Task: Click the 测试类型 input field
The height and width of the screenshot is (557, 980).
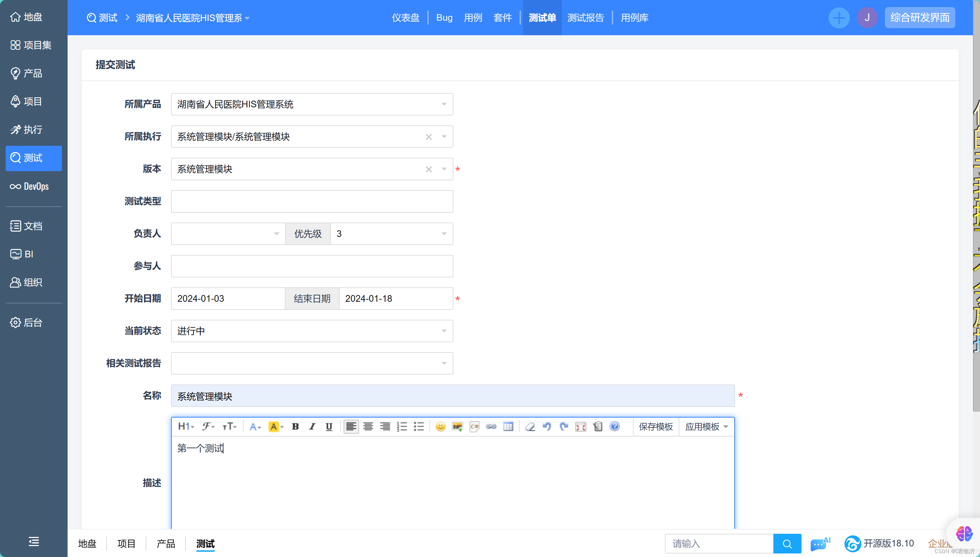Action: pos(312,201)
